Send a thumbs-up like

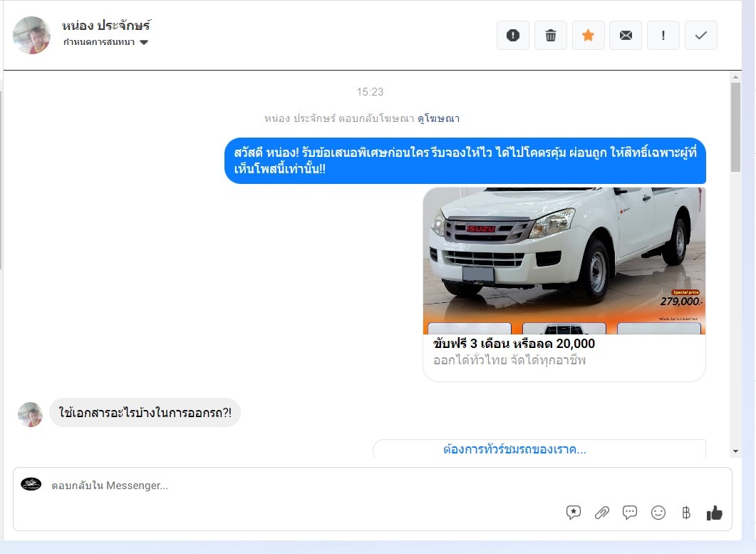[x=714, y=513]
